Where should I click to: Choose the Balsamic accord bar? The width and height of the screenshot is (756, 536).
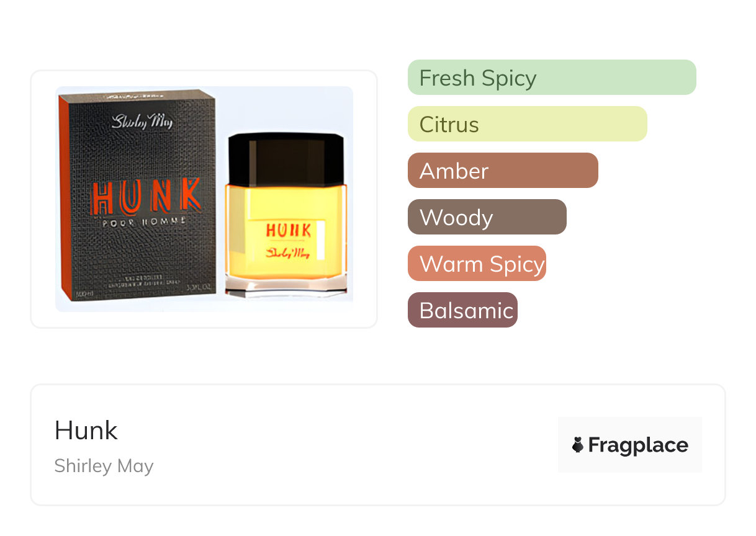point(462,310)
